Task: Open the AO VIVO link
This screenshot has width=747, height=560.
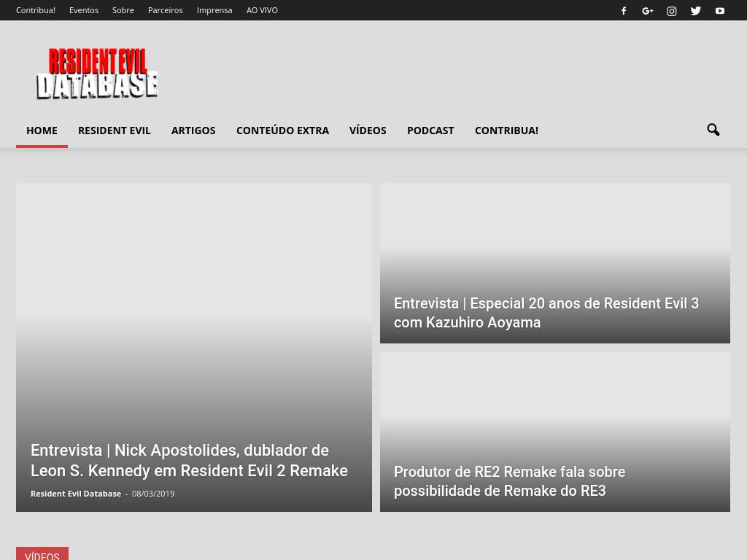Action: [262, 10]
